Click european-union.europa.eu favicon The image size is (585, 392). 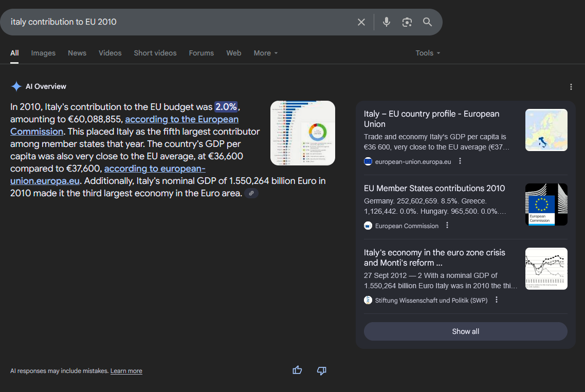tap(368, 161)
